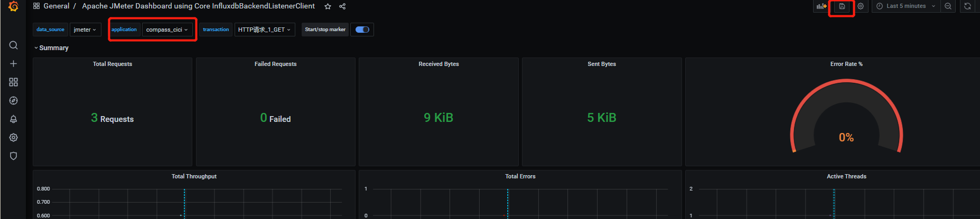Open the Create plus menu in sidebar

(x=14, y=64)
